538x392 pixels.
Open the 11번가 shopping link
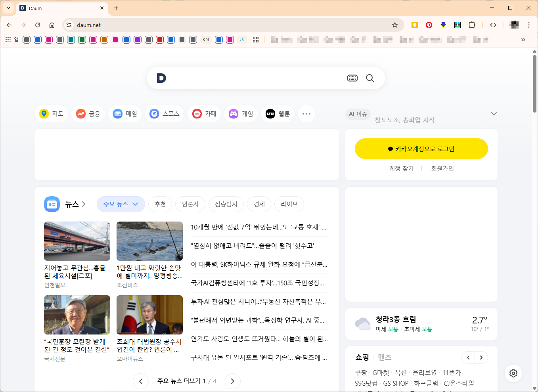click(452, 373)
